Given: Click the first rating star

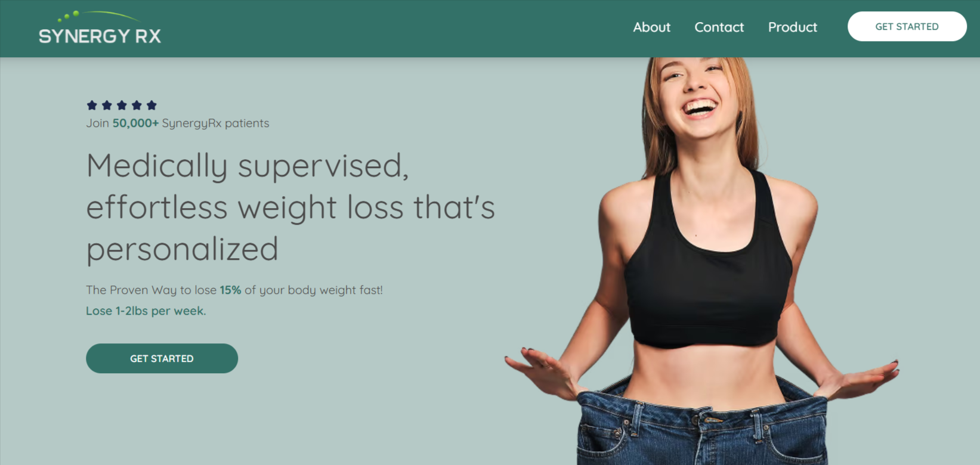Looking at the screenshot, I should point(92,106).
